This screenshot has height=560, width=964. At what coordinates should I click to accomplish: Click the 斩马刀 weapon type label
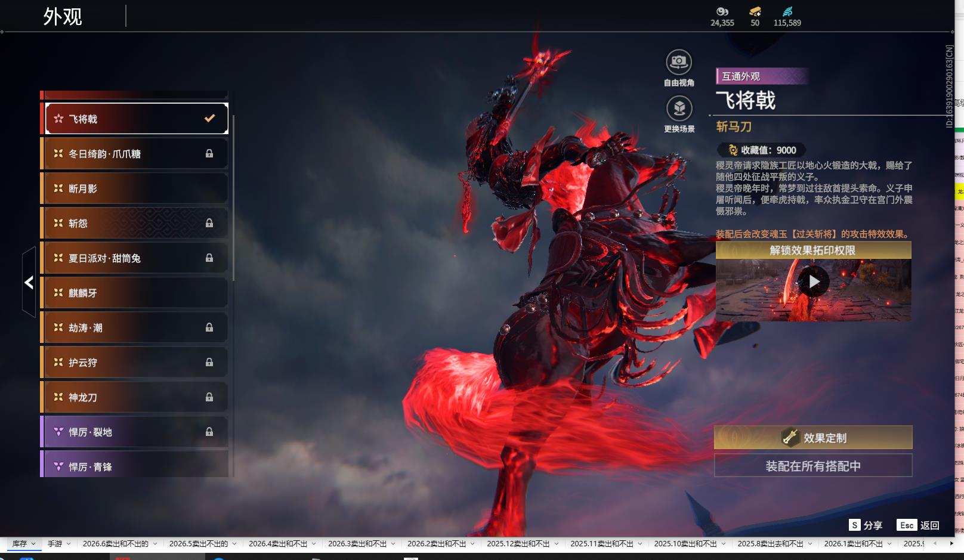(x=734, y=126)
